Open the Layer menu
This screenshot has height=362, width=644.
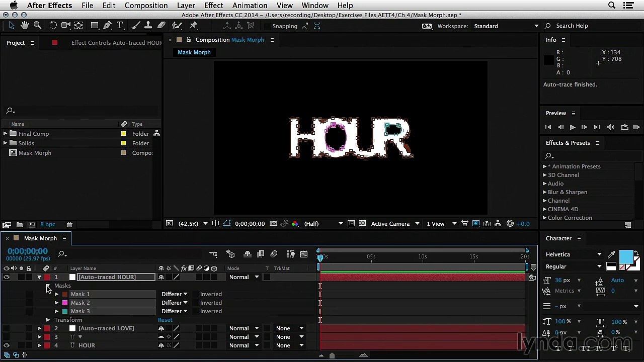tap(186, 6)
